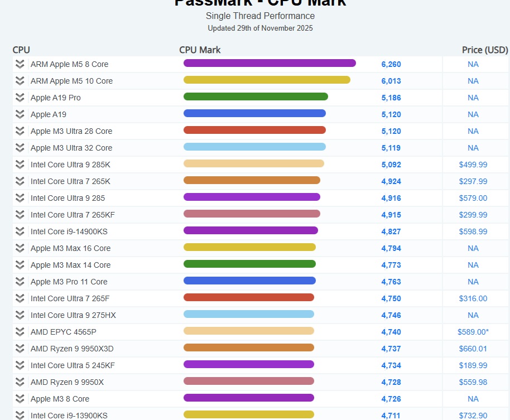
Task: Click the Single Thread Performance subtitle
Action: pyautogui.click(x=260, y=16)
